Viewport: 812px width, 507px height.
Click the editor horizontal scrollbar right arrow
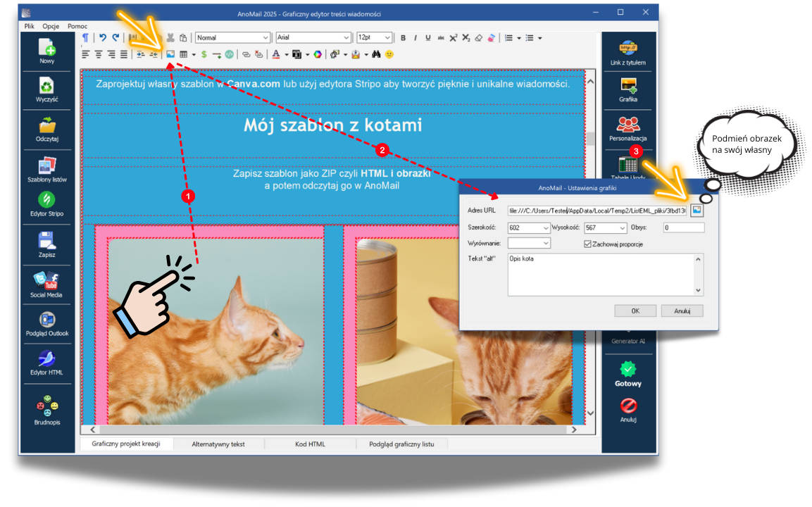574,430
